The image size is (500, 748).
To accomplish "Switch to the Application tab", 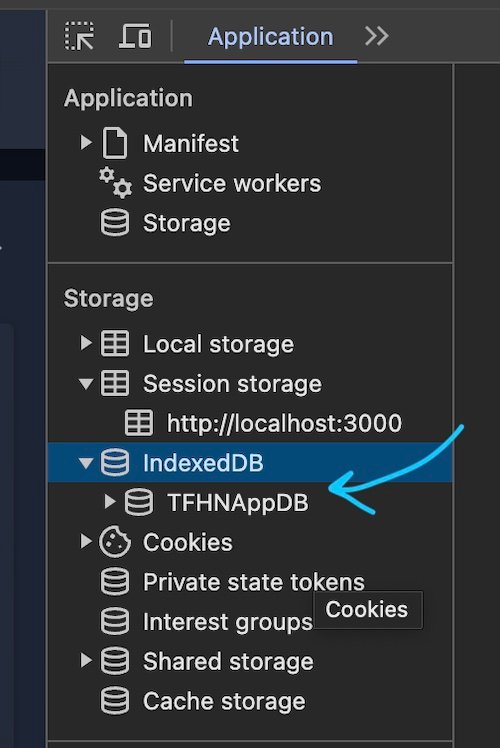I will pyautogui.click(x=271, y=37).
